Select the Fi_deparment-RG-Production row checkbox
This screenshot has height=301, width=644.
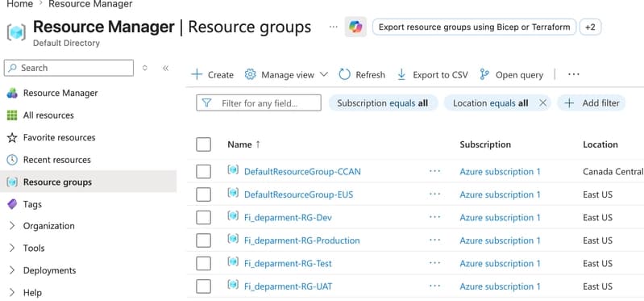click(x=203, y=240)
